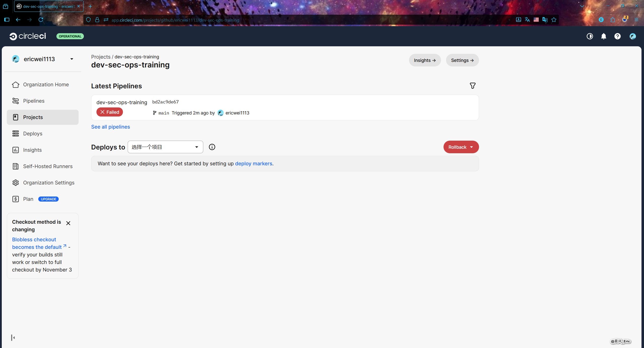Open Self-Hosted Runners in sidebar
Screen dimensions: 644x348
tap(48, 166)
